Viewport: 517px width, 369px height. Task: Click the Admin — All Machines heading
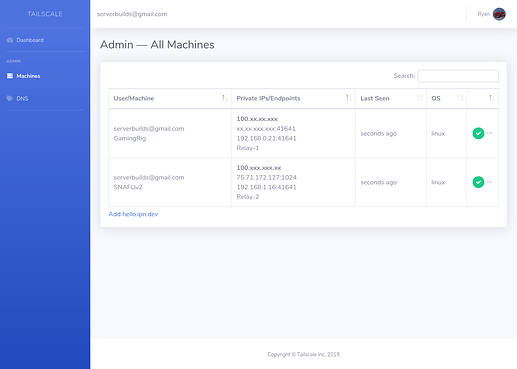coord(157,45)
